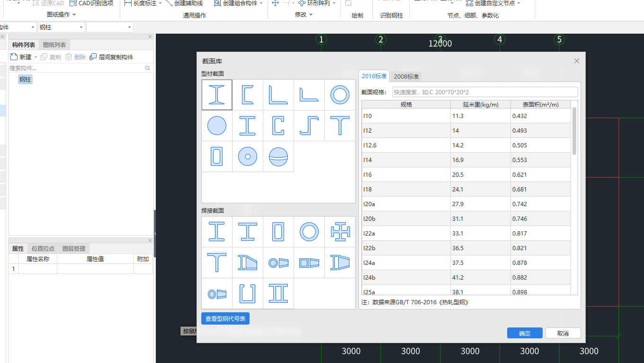Select the hot-rolled I-beam profile section
The width and height of the screenshot is (644, 363).
click(x=217, y=95)
